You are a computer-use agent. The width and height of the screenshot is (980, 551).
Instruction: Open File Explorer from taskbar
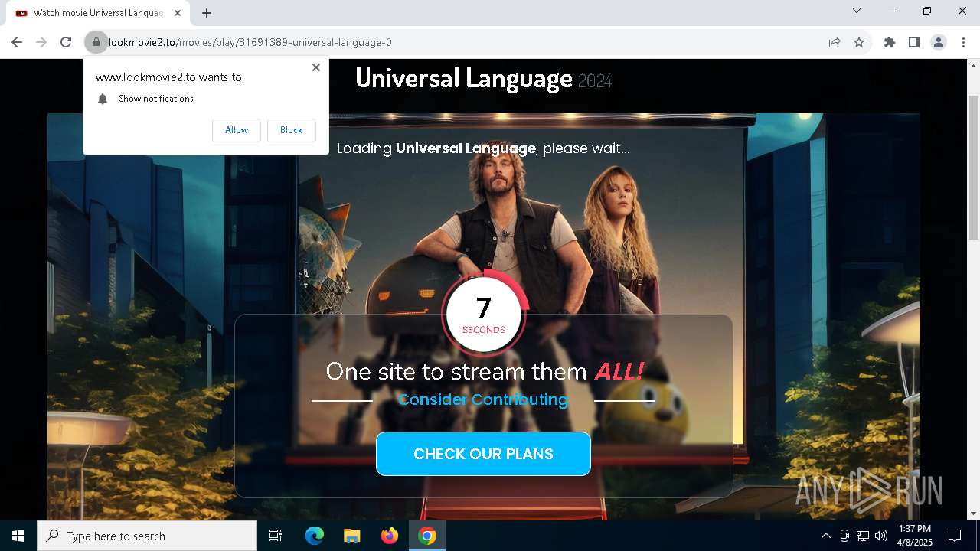click(352, 536)
